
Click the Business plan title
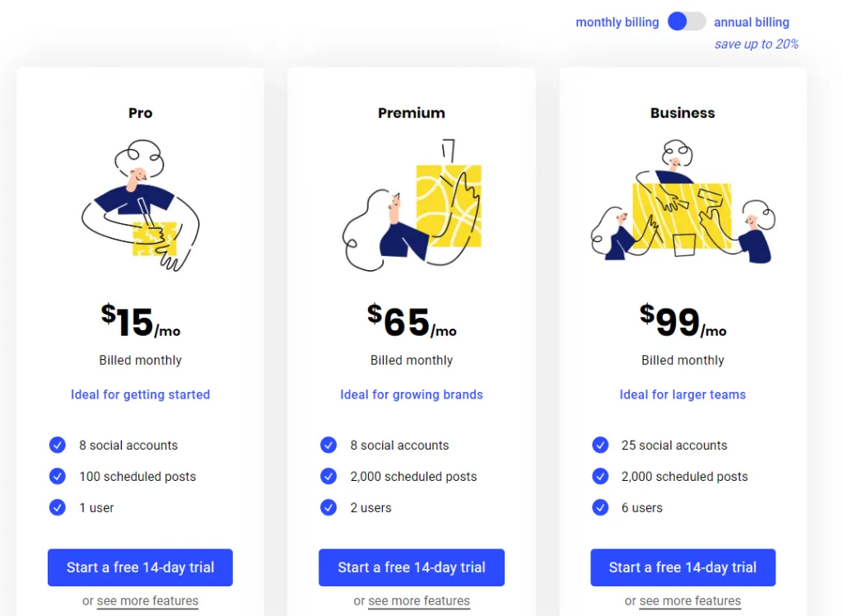point(682,113)
